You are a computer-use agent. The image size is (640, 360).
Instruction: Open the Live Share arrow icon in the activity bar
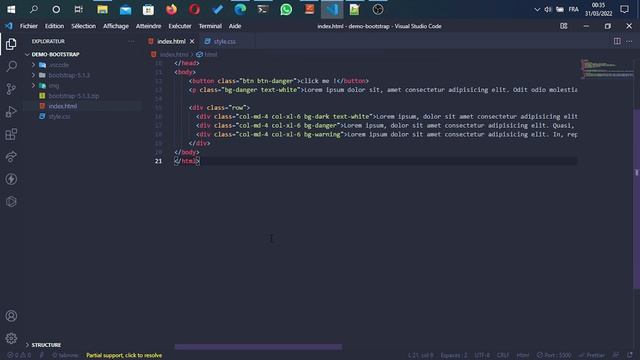[x=11, y=156]
